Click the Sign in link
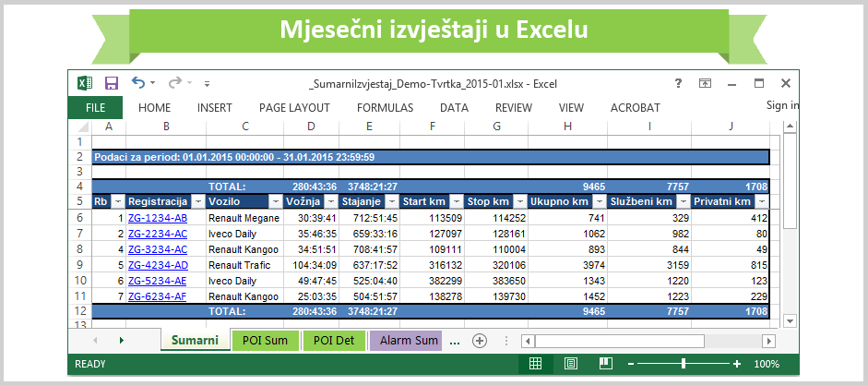Viewport: 868px width, 386px height. coord(782,105)
